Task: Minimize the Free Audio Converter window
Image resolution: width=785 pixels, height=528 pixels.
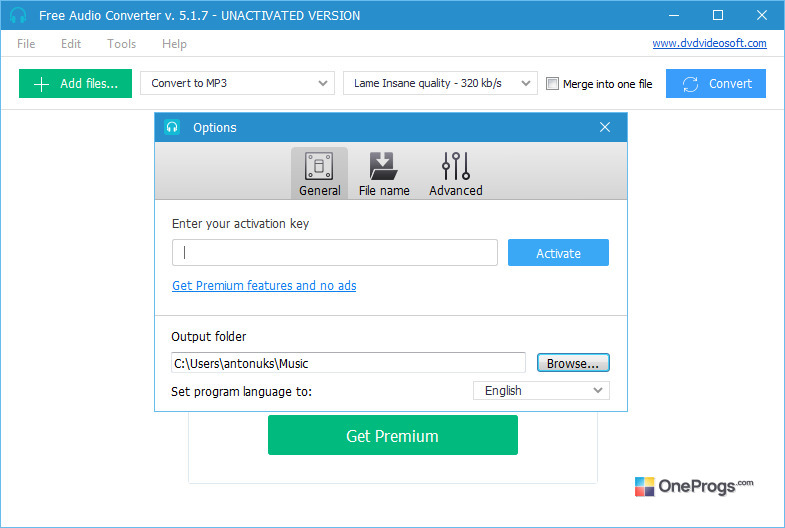Action: coord(674,15)
